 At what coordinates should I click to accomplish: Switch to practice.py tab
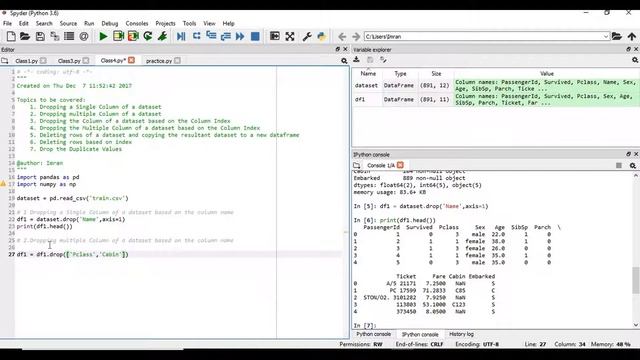click(159, 61)
